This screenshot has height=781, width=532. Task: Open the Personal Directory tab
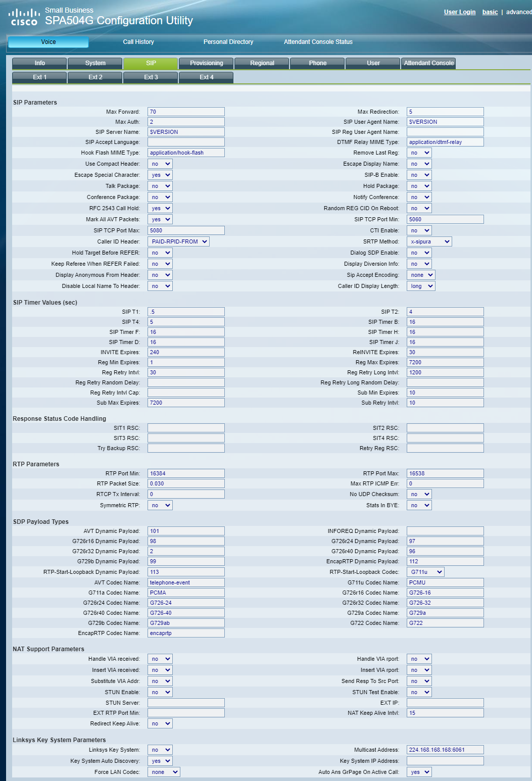[x=228, y=42]
